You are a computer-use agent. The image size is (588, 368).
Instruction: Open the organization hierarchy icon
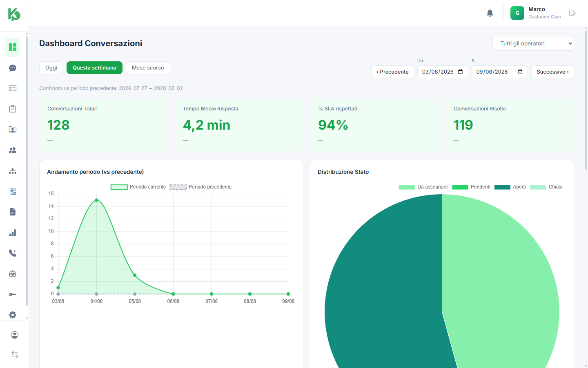[13, 171]
